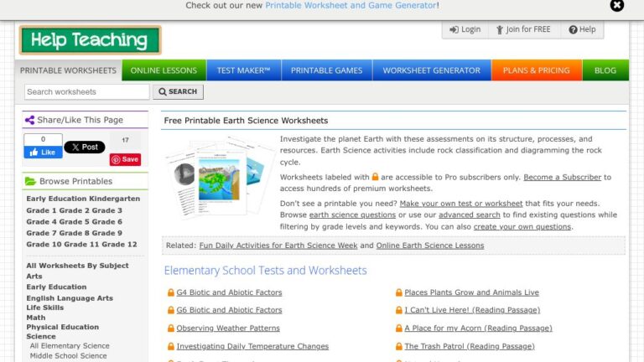Open the Science subject link
Viewport: 644px width, 362px height.
click(40, 337)
